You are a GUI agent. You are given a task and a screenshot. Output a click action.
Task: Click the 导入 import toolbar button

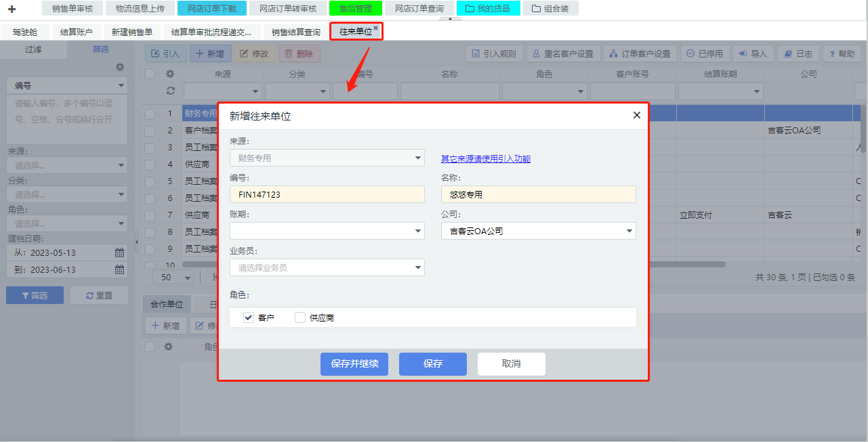[x=753, y=54]
